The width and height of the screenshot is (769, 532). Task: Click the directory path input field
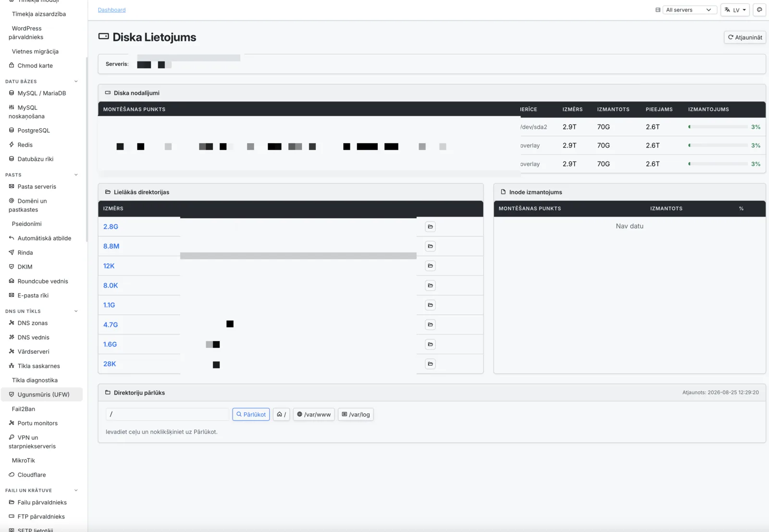[x=167, y=414]
